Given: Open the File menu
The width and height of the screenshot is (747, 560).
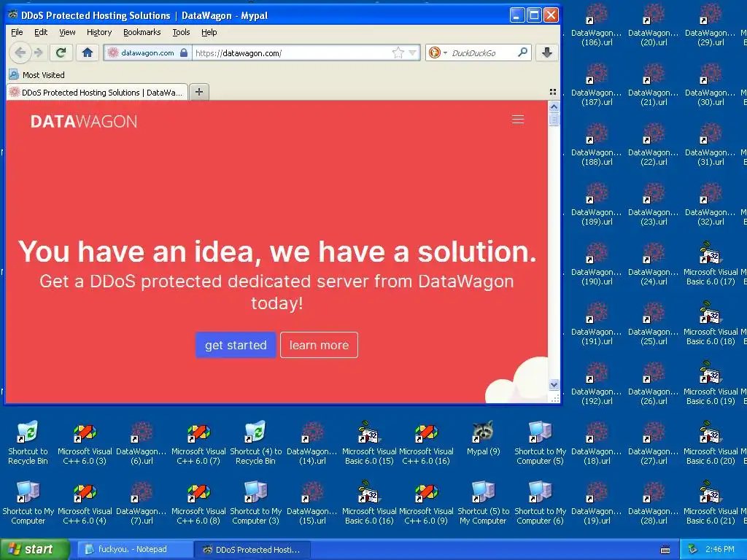Looking at the screenshot, I should [x=17, y=32].
